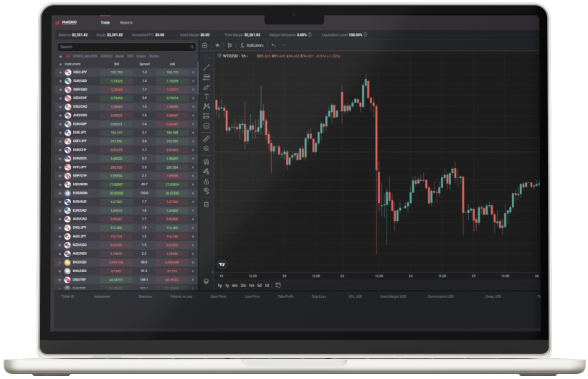Switch to the Reports tab

pos(126,23)
